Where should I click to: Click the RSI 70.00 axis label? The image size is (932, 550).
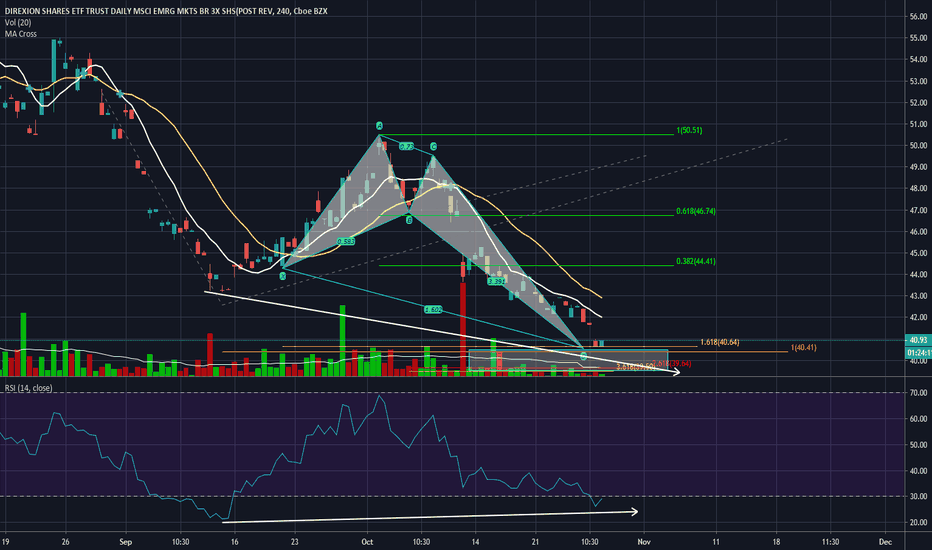click(x=918, y=393)
